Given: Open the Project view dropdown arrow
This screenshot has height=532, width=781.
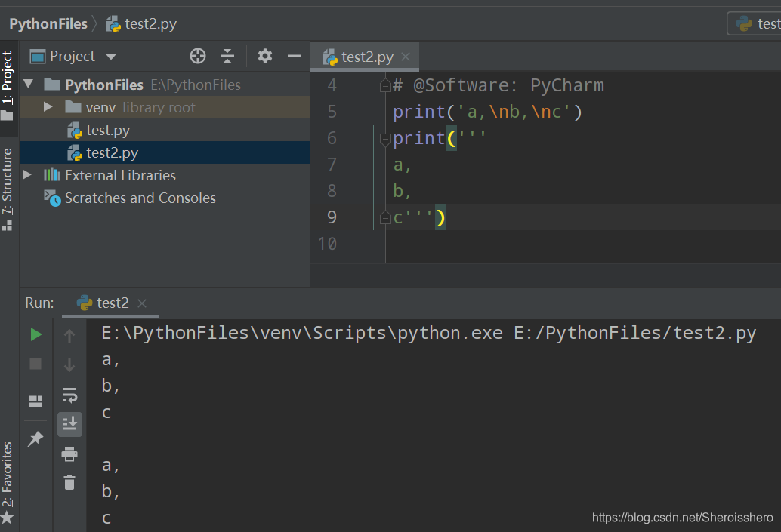Looking at the screenshot, I should pos(110,56).
